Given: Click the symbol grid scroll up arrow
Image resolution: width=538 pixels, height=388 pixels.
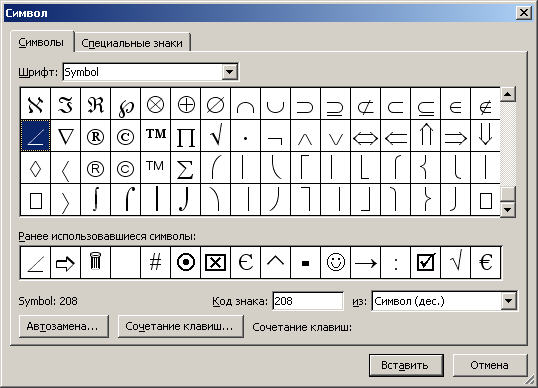Looking at the screenshot, I should pyautogui.click(x=508, y=94).
